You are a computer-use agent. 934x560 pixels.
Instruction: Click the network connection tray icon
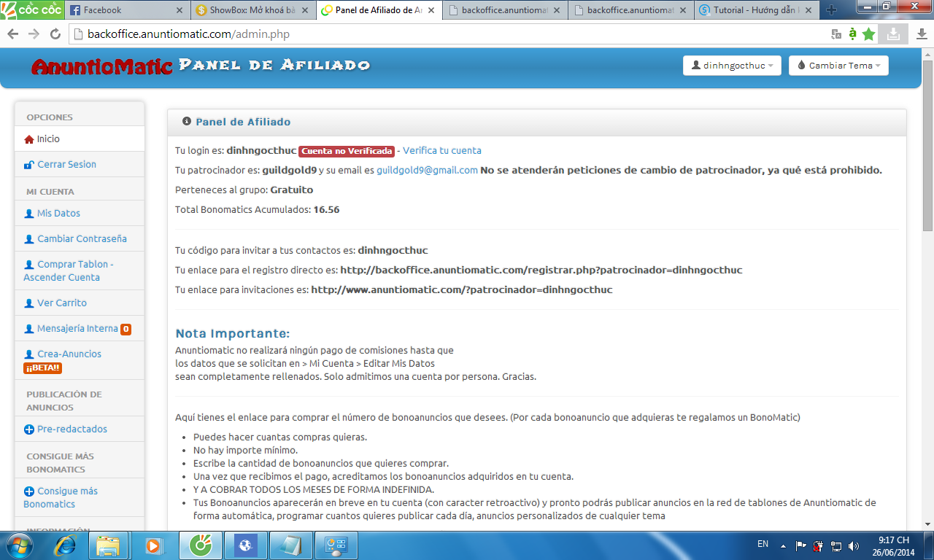[835, 545]
